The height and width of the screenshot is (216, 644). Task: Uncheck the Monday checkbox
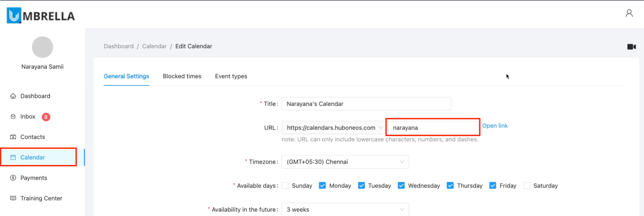coord(322,186)
